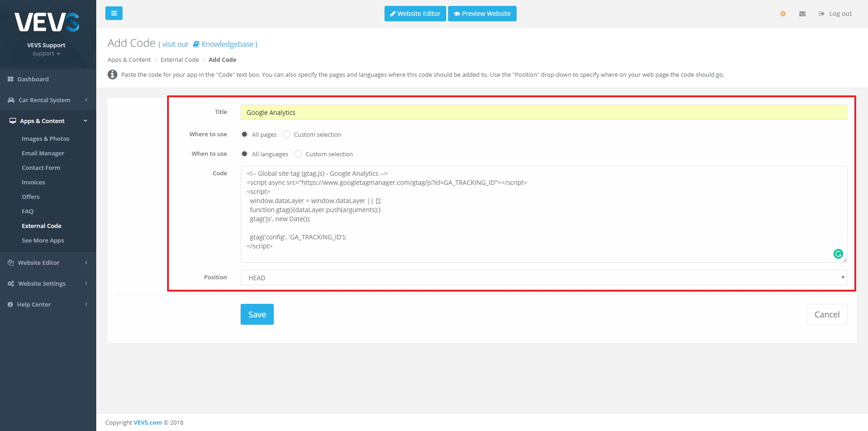Click the settings gear icon in top bar

pos(783,14)
